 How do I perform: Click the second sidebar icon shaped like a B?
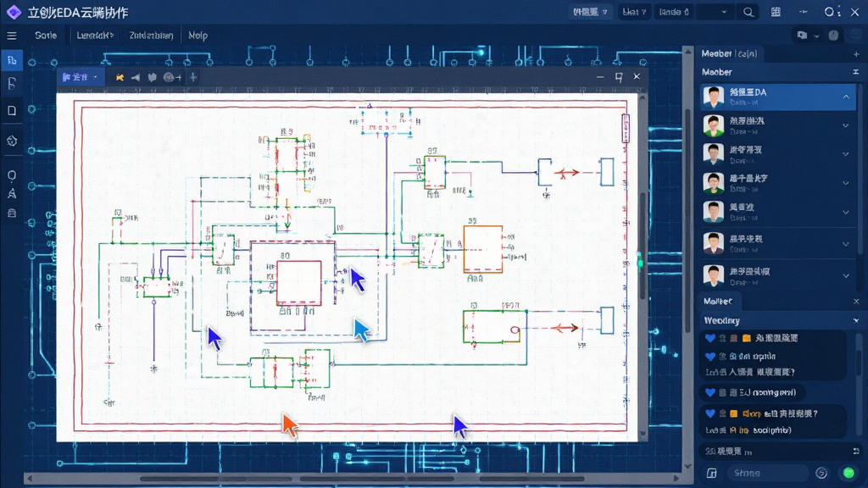coord(12,84)
